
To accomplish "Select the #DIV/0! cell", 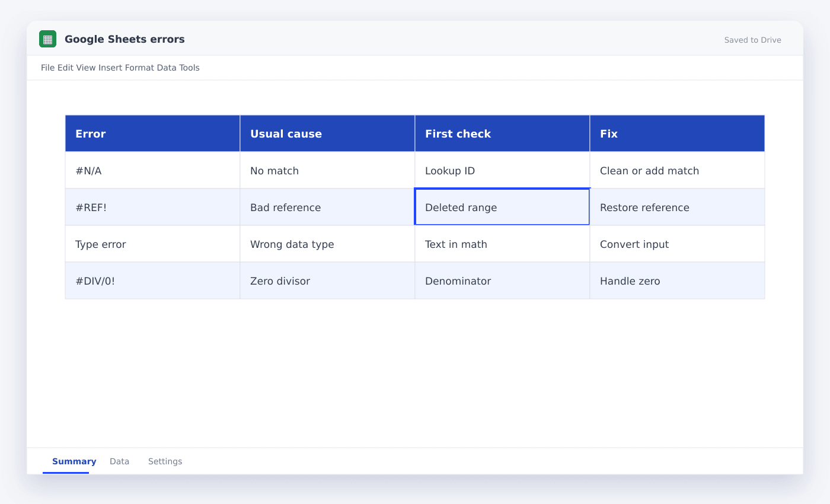I will click(x=152, y=280).
